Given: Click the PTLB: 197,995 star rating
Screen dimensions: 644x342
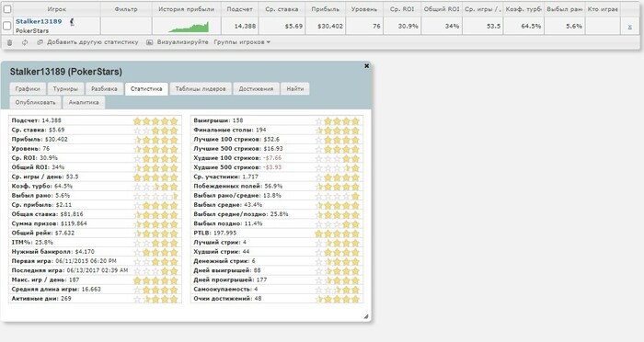Looking at the screenshot, I should tap(338, 234).
